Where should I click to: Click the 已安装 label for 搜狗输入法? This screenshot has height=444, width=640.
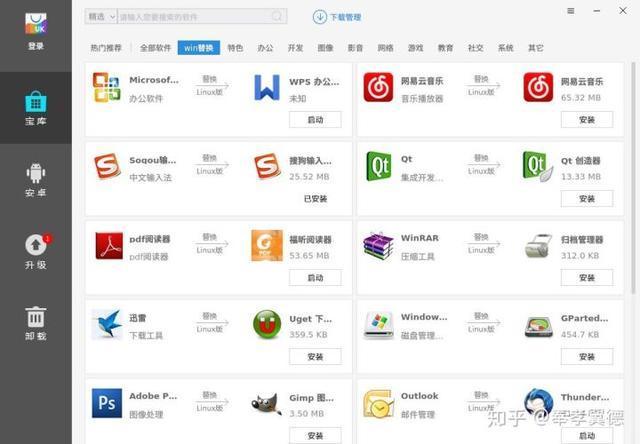pos(316,199)
